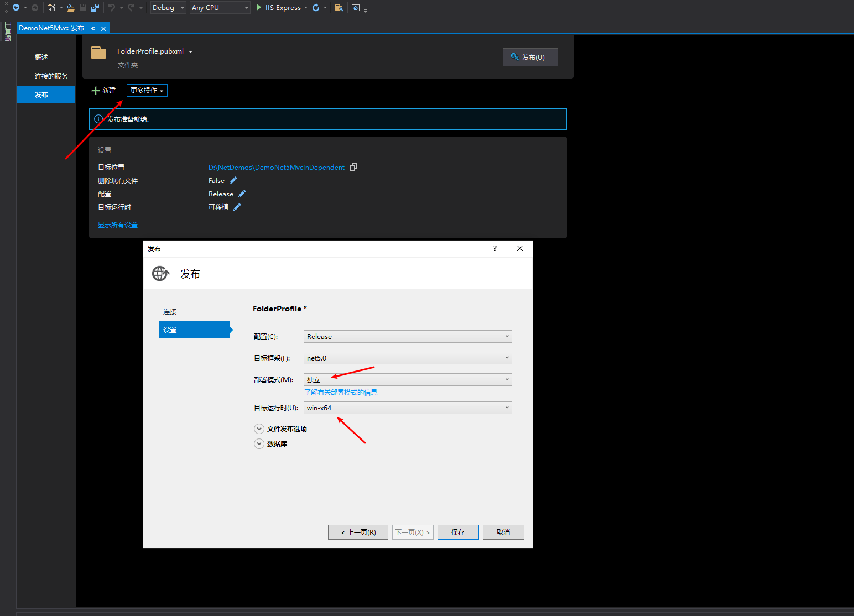Screen dimensions: 854x616
Task: Click the pencil edit icon beside Release
Action: [x=242, y=194]
